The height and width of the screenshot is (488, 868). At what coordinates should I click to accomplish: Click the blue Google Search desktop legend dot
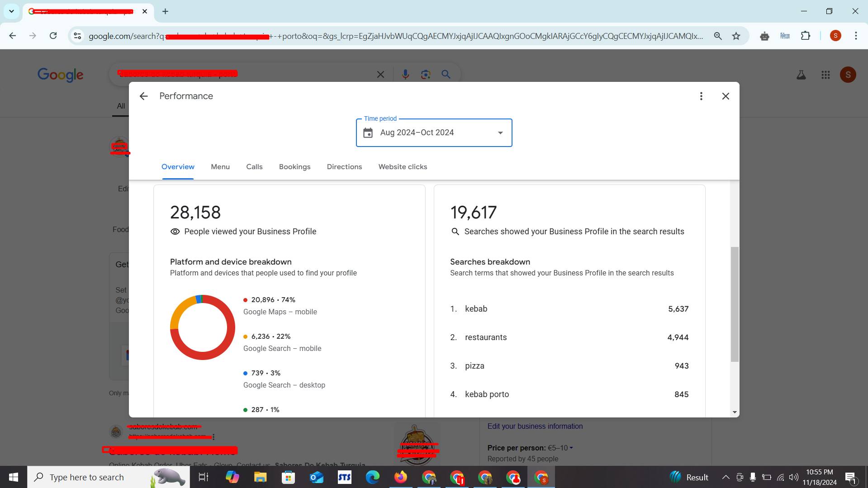[x=245, y=373]
